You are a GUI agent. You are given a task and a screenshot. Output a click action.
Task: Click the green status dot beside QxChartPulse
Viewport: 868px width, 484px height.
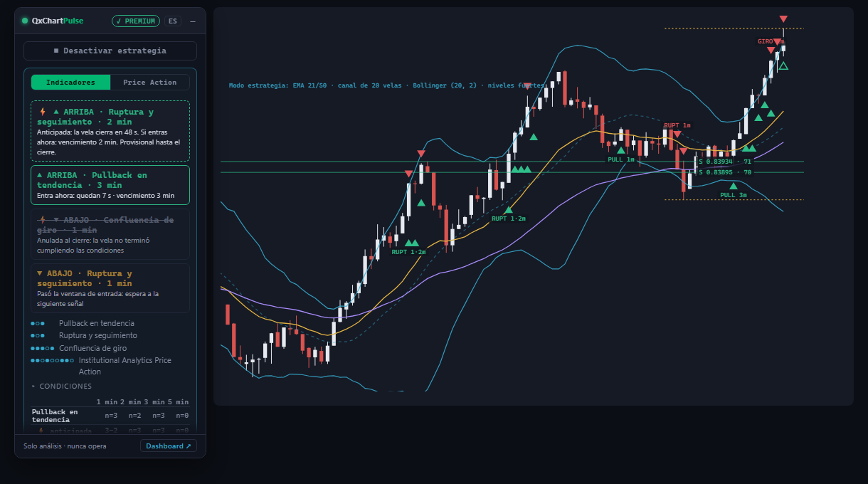click(x=25, y=21)
